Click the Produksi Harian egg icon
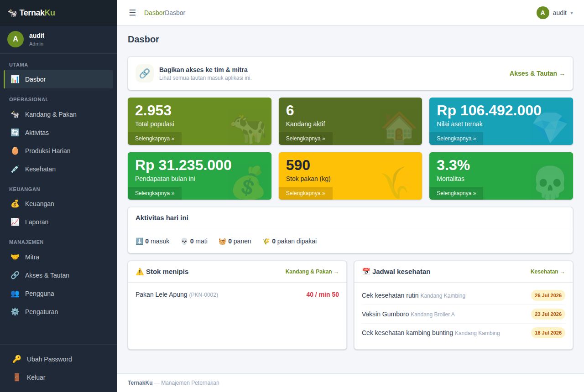Viewport: 584px width, 392px height. [15, 151]
